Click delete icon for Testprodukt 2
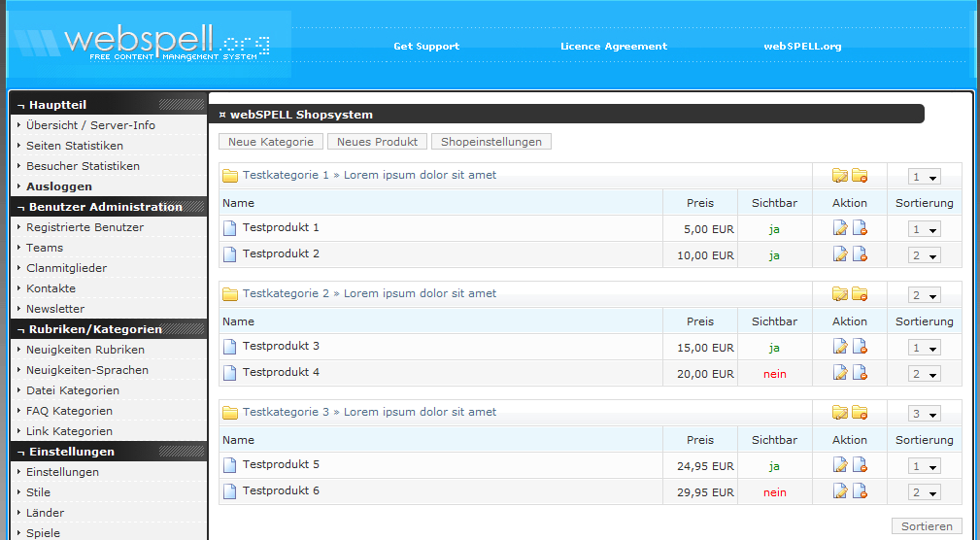 click(x=860, y=254)
